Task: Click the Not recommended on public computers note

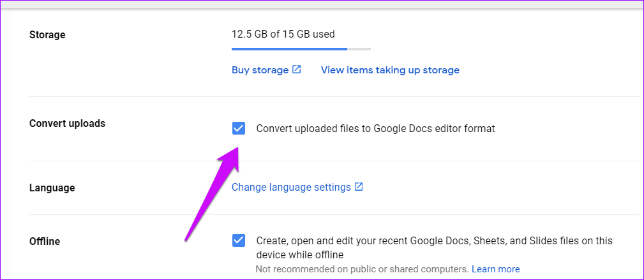Action: tap(362, 269)
